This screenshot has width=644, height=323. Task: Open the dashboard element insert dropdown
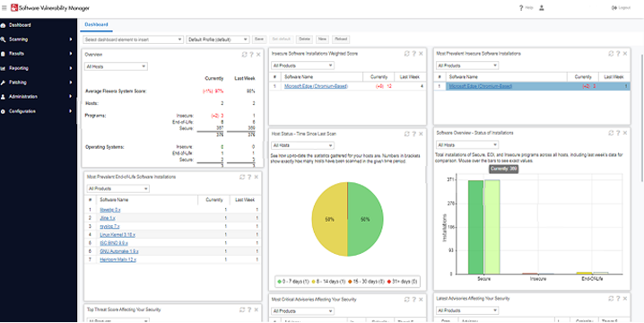[x=134, y=39]
